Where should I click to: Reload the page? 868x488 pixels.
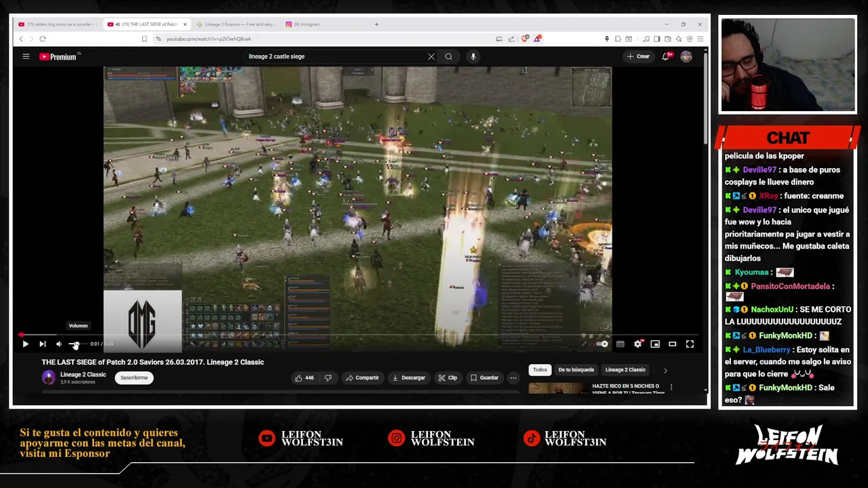[x=42, y=39]
